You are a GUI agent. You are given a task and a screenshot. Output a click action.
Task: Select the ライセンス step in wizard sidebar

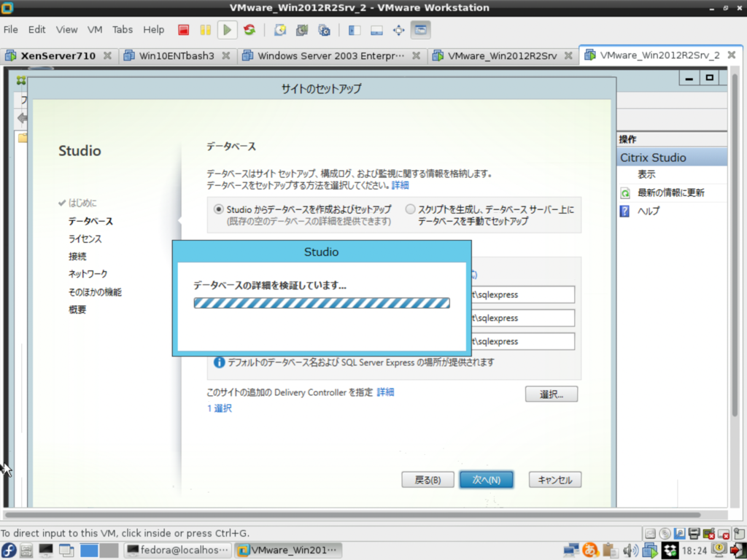tap(85, 239)
